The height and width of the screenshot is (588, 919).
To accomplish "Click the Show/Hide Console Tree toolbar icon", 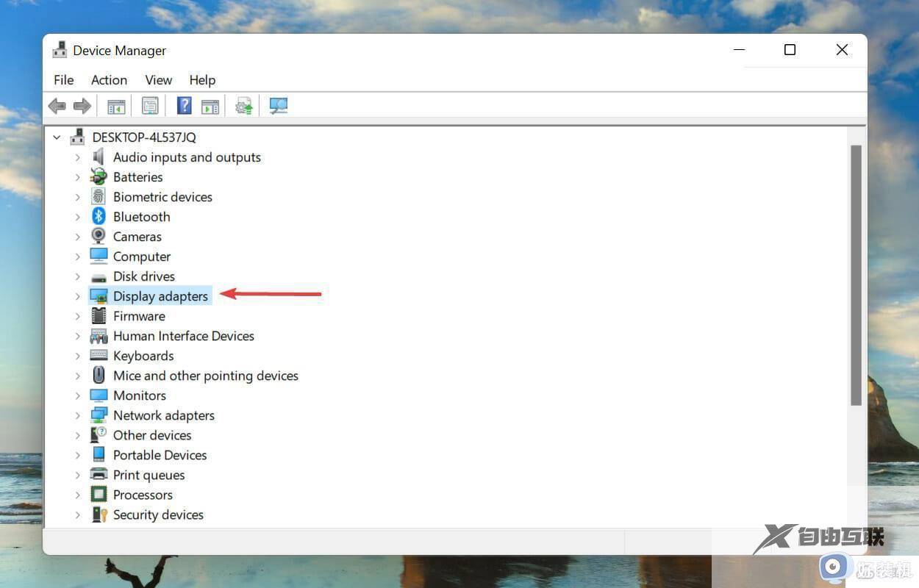I will pos(115,105).
